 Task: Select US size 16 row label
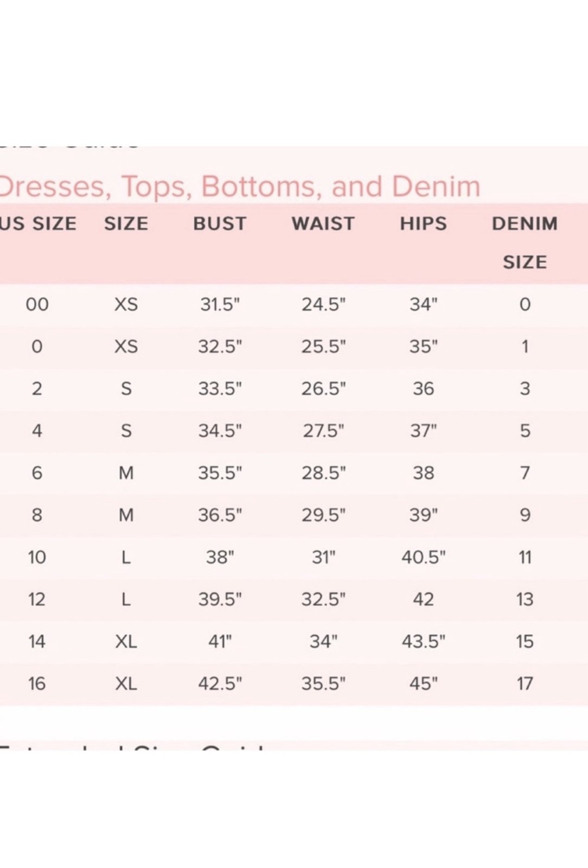tap(37, 684)
